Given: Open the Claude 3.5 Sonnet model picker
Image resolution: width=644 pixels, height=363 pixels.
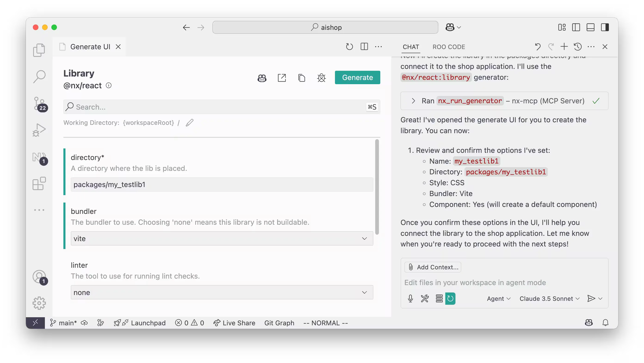Looking at the screenshot, I should click(549, 298).
